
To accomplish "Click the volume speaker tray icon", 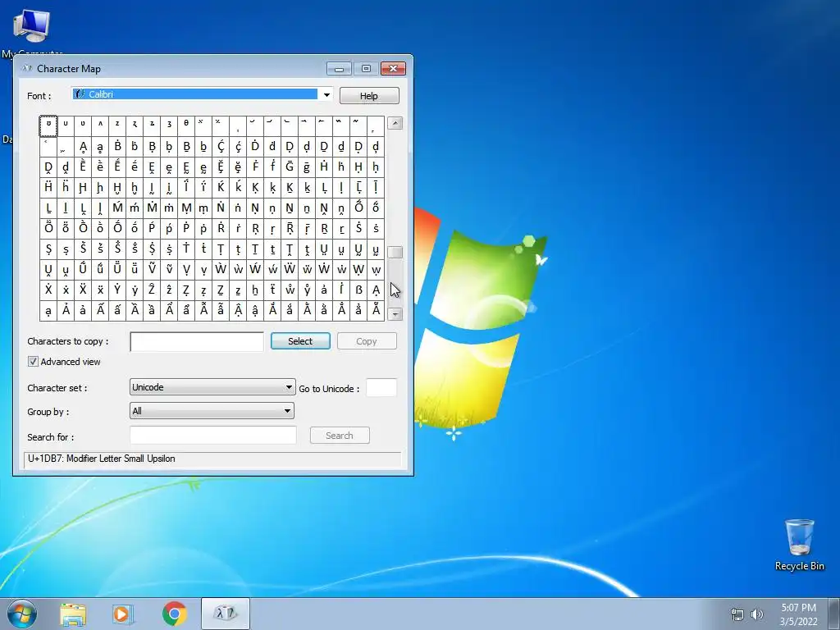I will [x=757, y=614].
